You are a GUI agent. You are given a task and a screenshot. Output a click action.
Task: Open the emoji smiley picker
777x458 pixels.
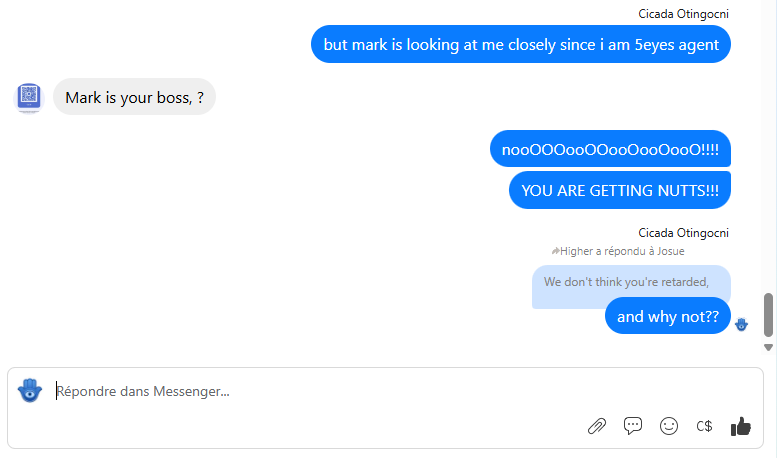point(668,426)
